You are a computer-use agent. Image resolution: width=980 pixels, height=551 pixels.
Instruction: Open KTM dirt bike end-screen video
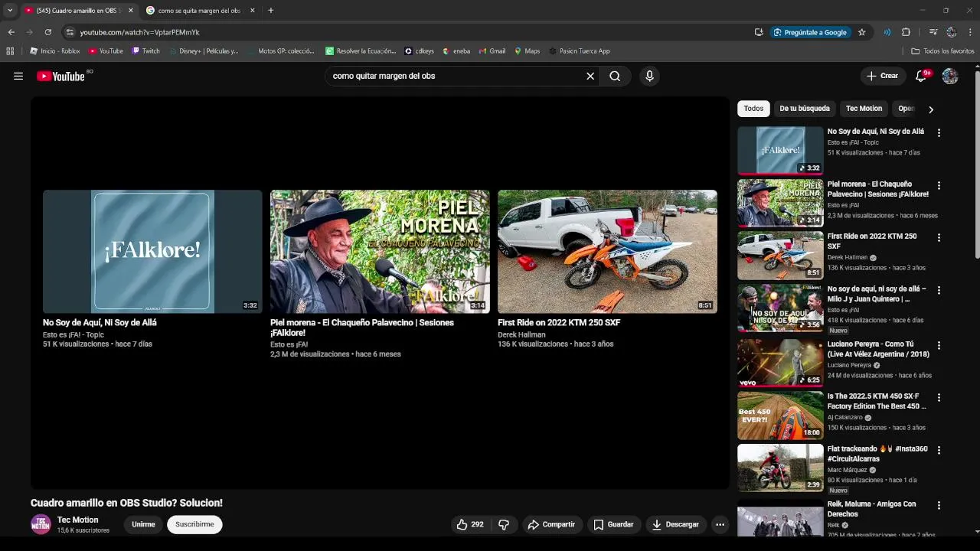[x=607, y=252]
